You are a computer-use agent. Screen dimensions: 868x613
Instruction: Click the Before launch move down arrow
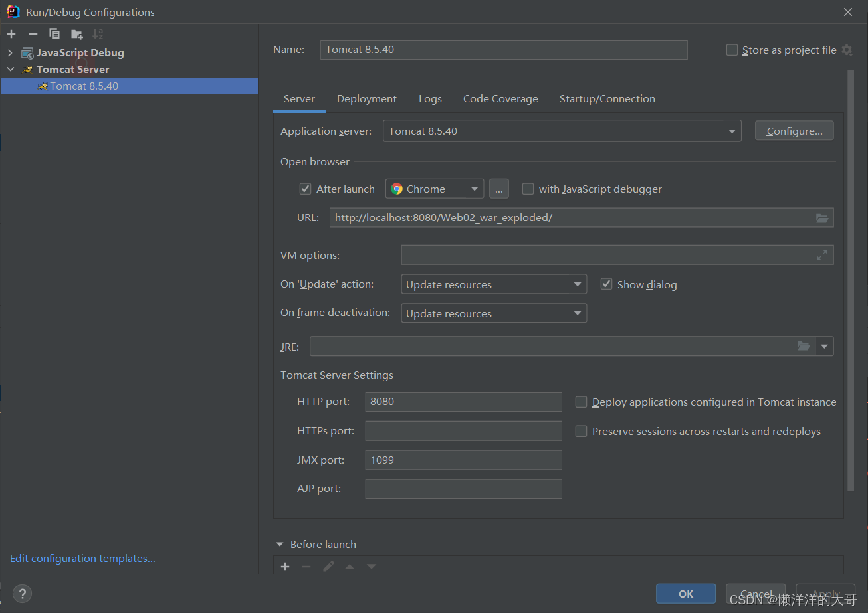coord(372,567)
